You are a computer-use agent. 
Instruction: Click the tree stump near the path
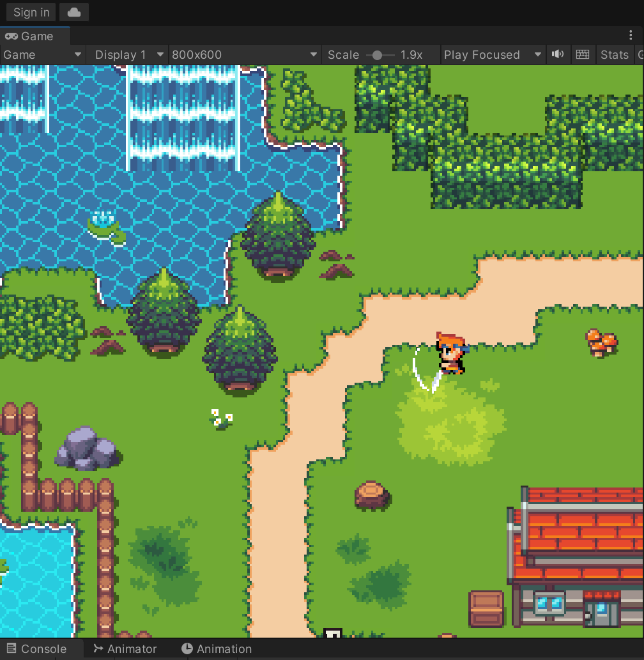click(x=372, y=495)
